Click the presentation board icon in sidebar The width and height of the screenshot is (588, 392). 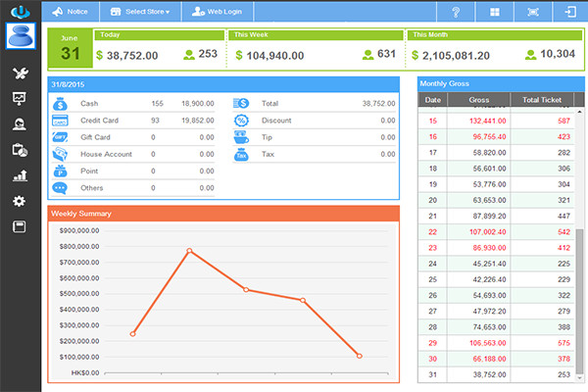point(19,99)
